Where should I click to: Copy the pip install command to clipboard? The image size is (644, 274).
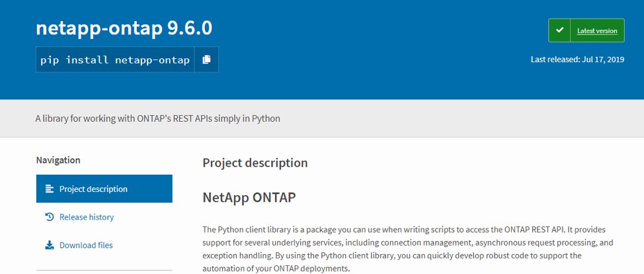206,60
